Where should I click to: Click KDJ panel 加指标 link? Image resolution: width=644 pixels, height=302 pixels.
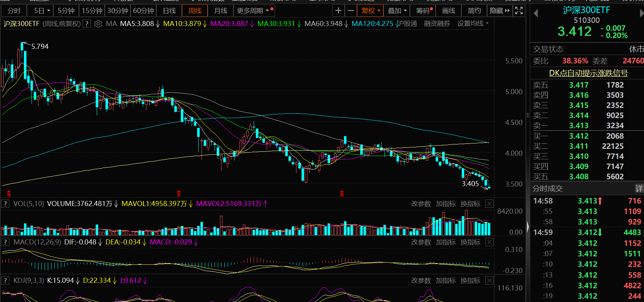tap(446, 280)
